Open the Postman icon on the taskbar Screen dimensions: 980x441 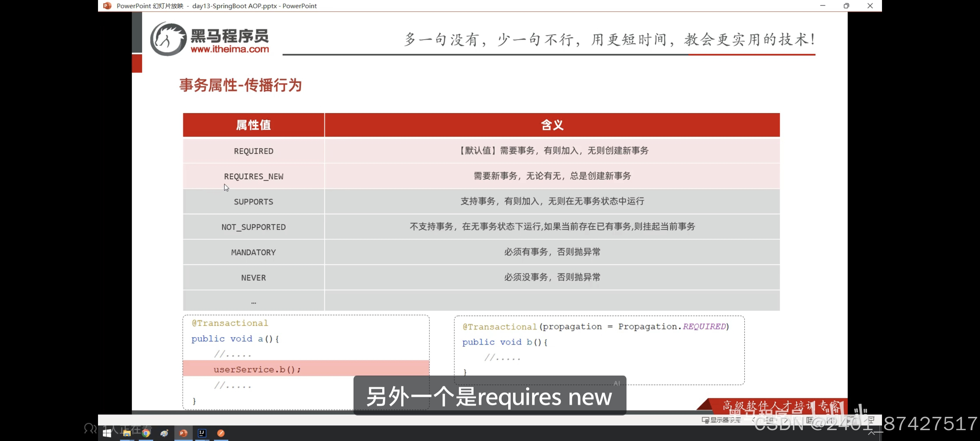point(220,433)
